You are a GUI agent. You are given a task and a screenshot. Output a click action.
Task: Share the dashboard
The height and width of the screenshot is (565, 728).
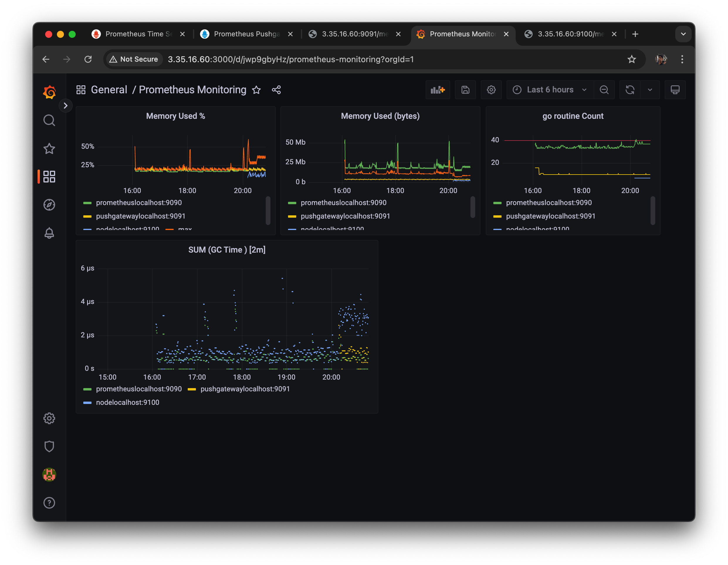point(276,90)
